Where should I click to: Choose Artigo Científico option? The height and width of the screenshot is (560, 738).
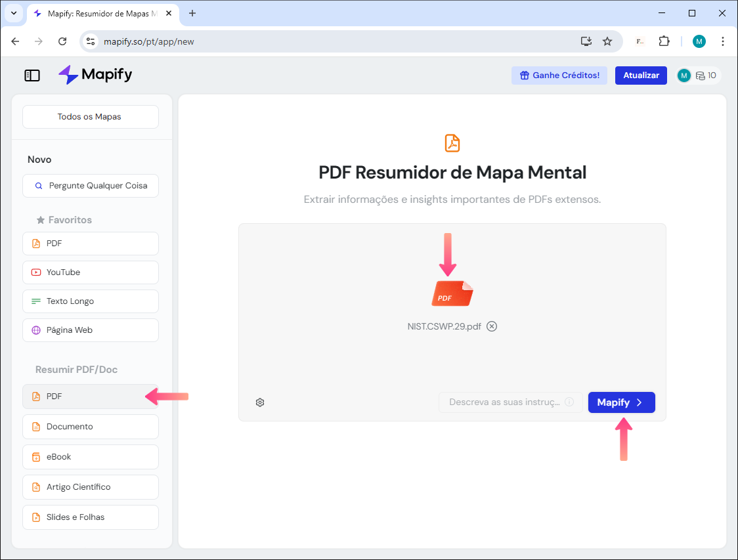click(x=91, y=487)
